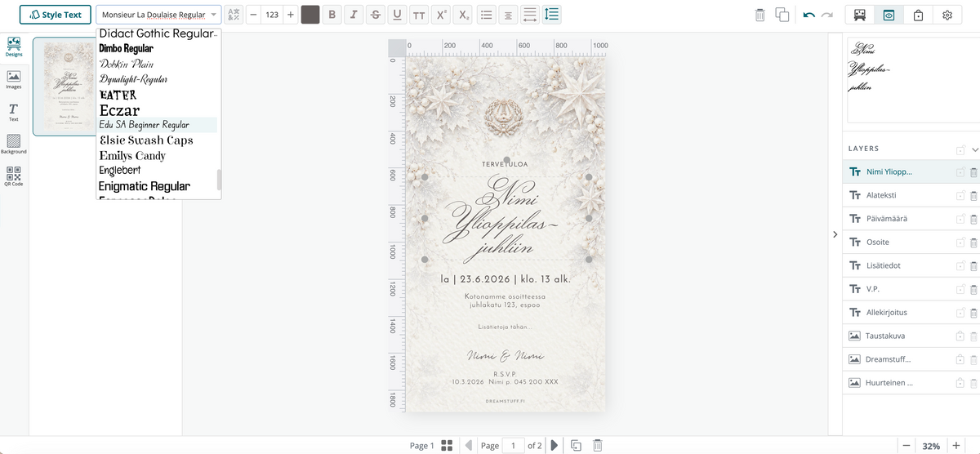Unlock the Taustakuva layer
Viewport: 980px width, 454px height.
(960, 336)
